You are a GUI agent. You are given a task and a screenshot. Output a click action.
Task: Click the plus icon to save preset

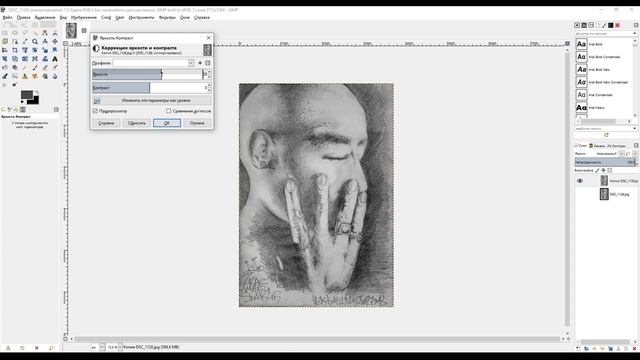click(200, 63)
